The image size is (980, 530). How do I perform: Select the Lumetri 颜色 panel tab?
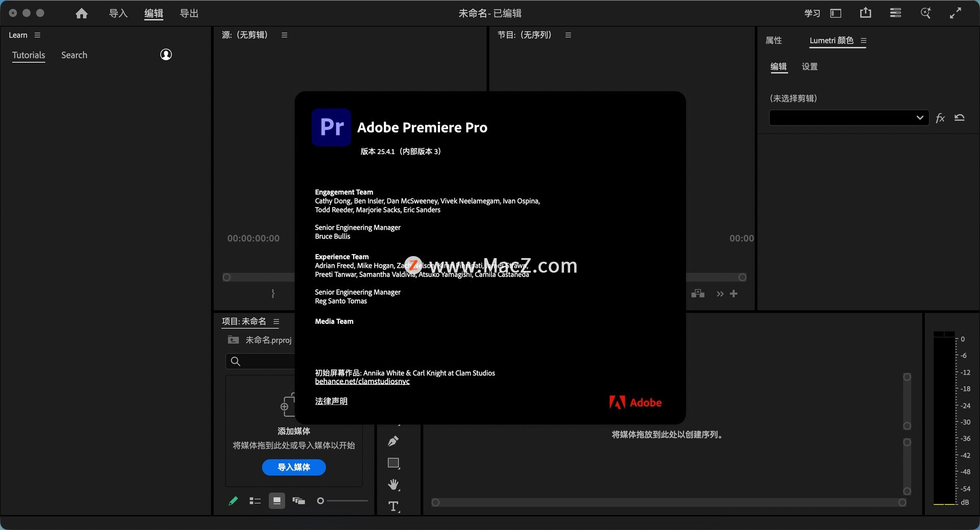tap(831, 40)
